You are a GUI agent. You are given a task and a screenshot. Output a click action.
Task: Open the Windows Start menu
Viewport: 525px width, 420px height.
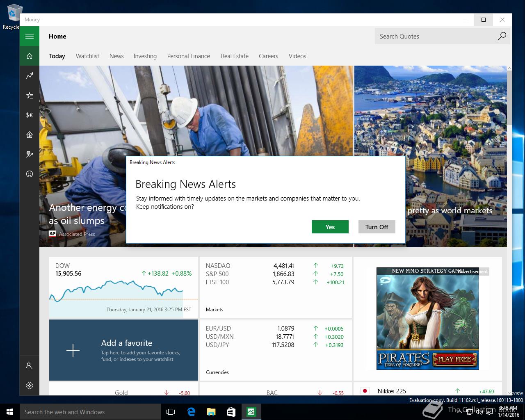pyautogui.click(x=10, y=412)
